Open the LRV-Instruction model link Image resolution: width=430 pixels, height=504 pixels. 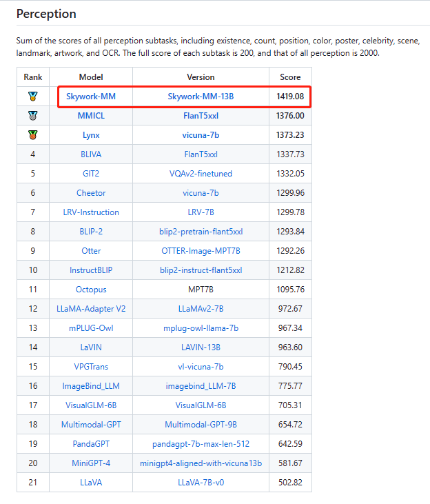tap(91, 212)
